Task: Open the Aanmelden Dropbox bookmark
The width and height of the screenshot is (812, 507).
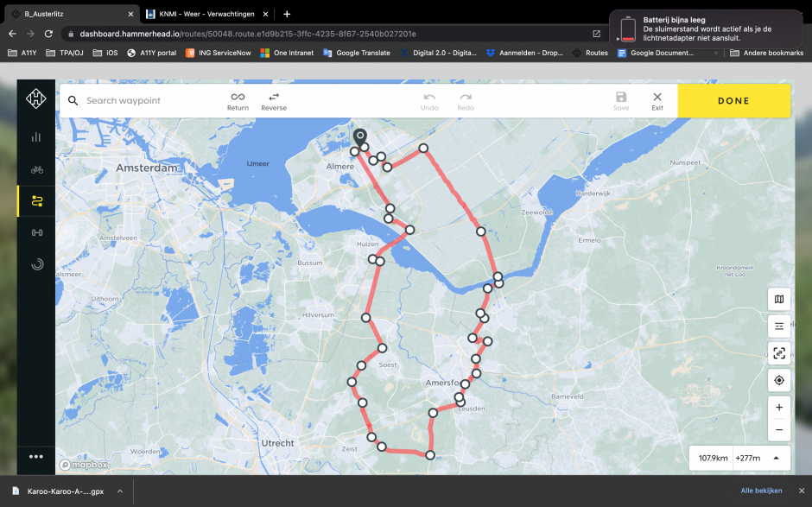Action: tap(524, 53)
